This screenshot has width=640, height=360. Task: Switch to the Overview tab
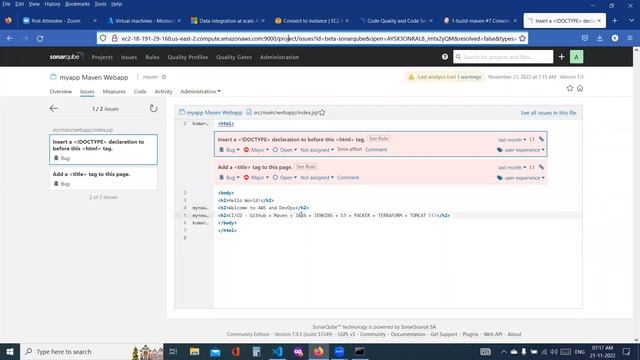coord(60,91)
